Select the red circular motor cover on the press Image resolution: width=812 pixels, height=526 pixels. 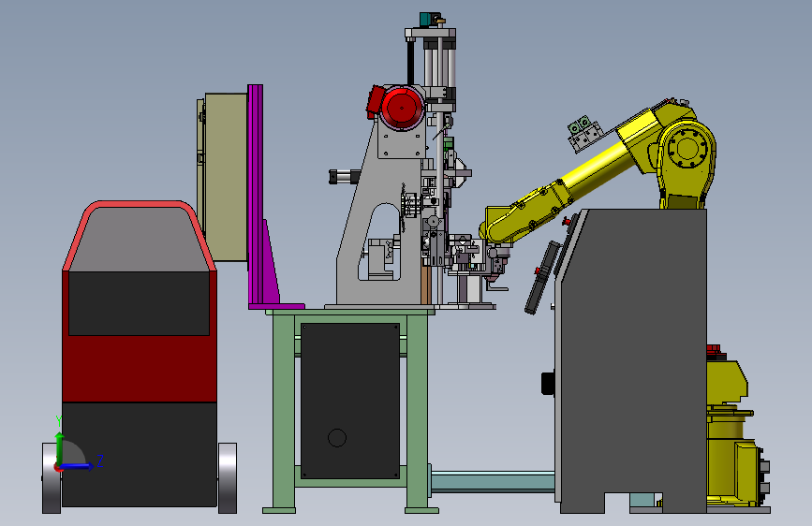[403, 109]
